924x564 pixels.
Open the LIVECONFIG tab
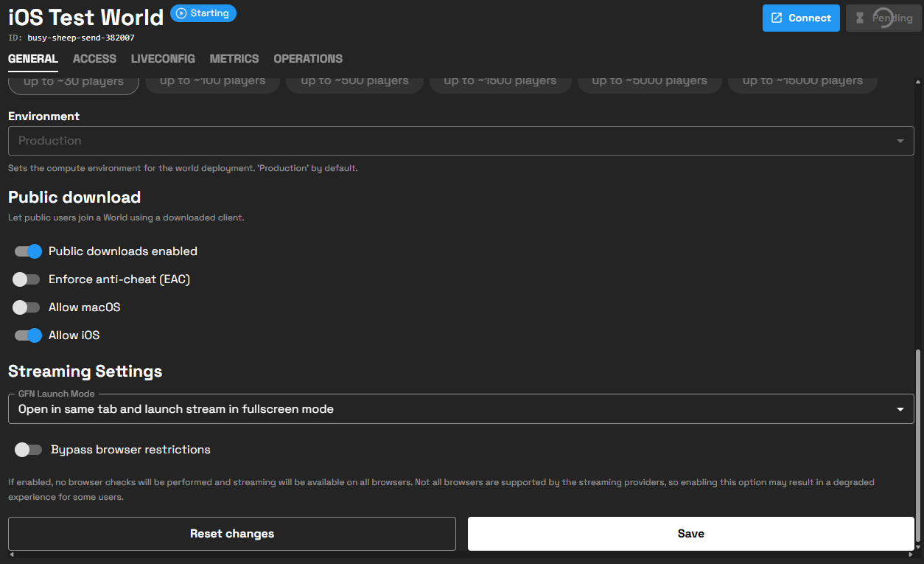[163, 59]
